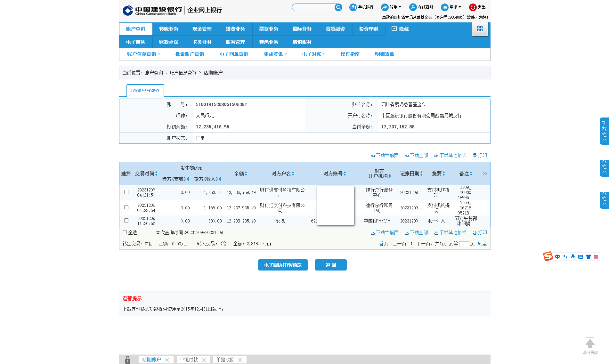Open the 更多 dropdown arrow
This screenshot has width=609, height=364.
click(x=460, y=7)
